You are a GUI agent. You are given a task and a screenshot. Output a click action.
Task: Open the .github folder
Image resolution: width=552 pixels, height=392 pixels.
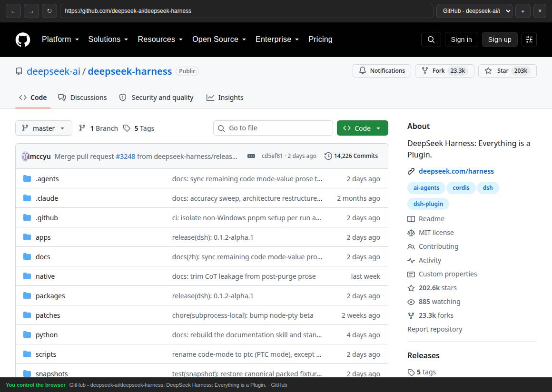pos(47,218)
